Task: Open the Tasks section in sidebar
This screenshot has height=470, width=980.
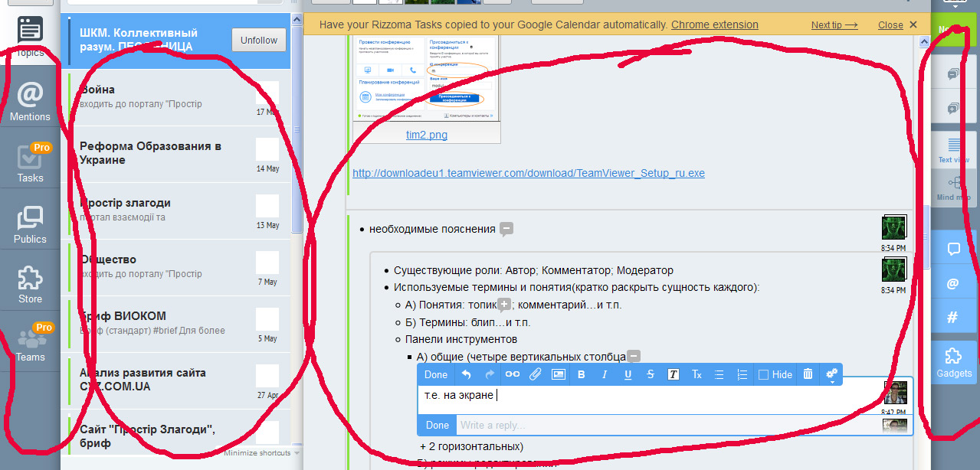Action: tap(30, 163)
